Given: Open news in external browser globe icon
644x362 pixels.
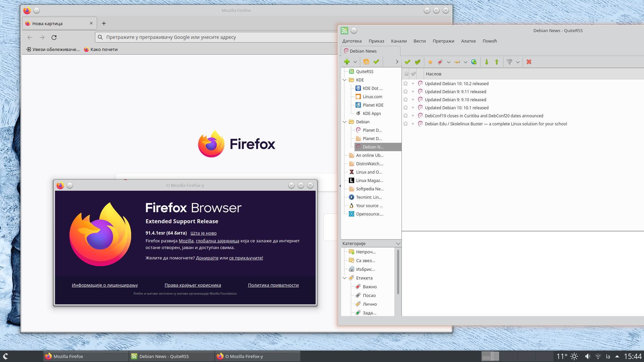Looking at the screenshot, I should pos(474,62).
